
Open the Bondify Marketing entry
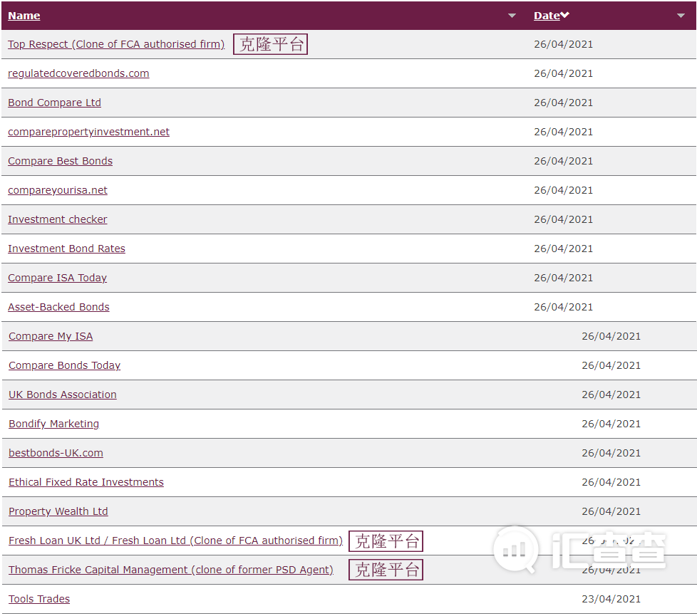point(53,424)
